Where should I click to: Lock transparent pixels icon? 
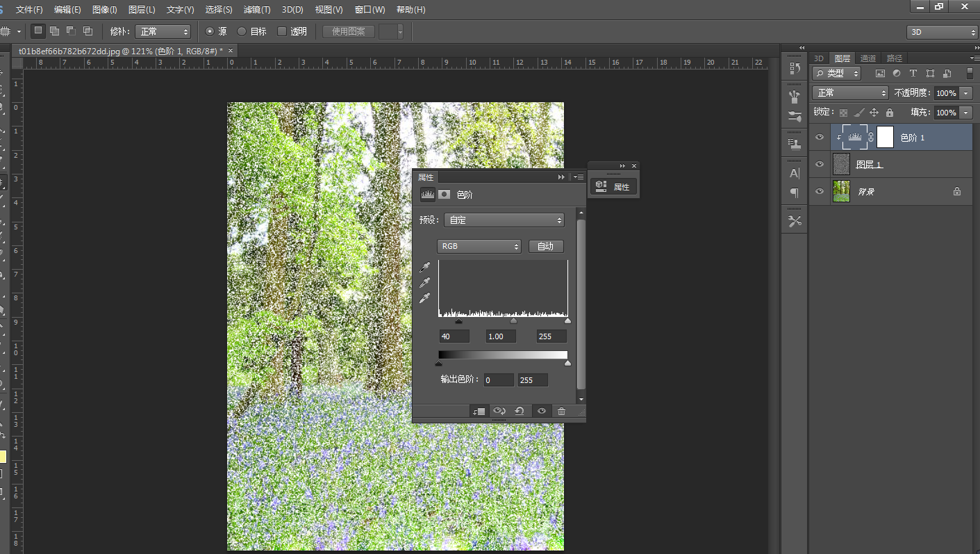(843, 113)
